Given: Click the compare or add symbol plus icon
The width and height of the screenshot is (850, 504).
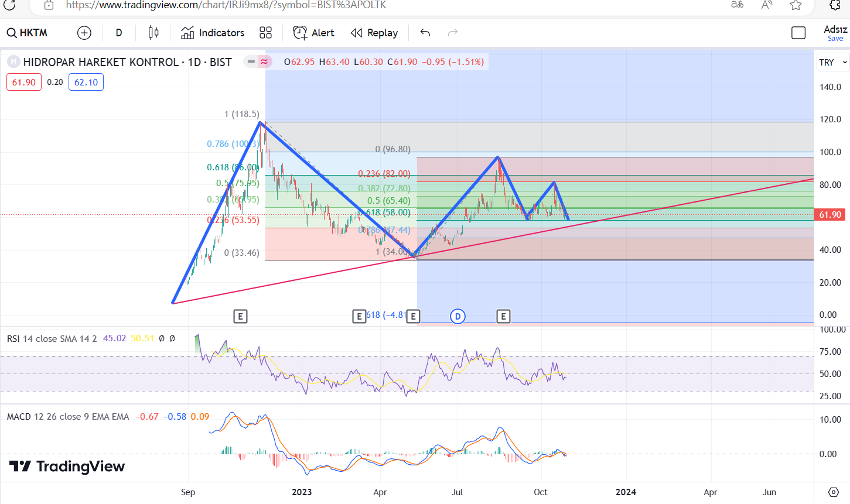Looking at the screenshot, I should (84, 33).
